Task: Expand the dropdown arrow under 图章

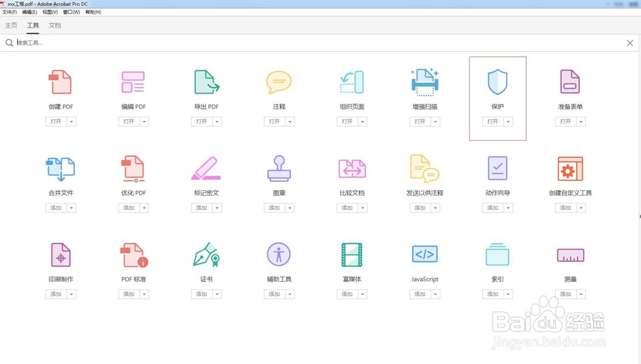Action: coord(290,208)
